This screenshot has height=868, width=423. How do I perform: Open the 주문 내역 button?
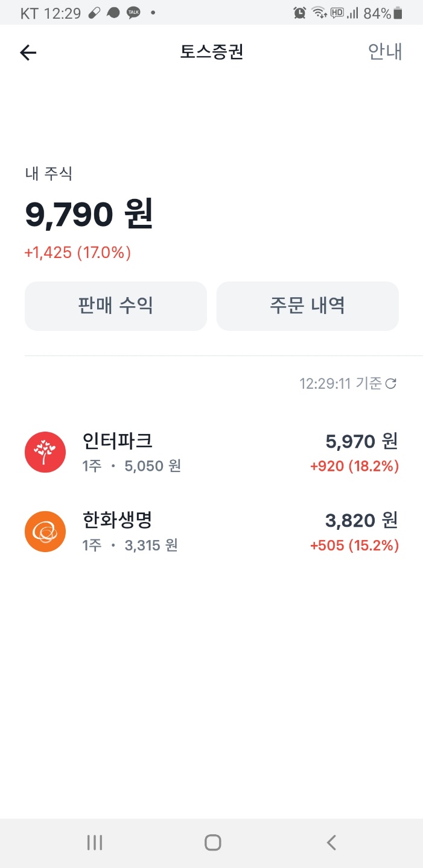click(307, 306)
